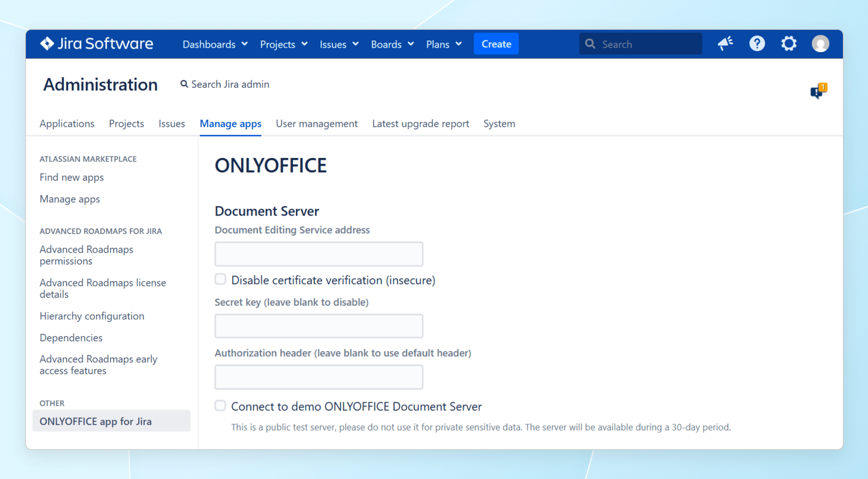The width and height of the screenshot is (868, 479).
Task: Switch to the Issues admin tab
Action: [x=172, y=123]
